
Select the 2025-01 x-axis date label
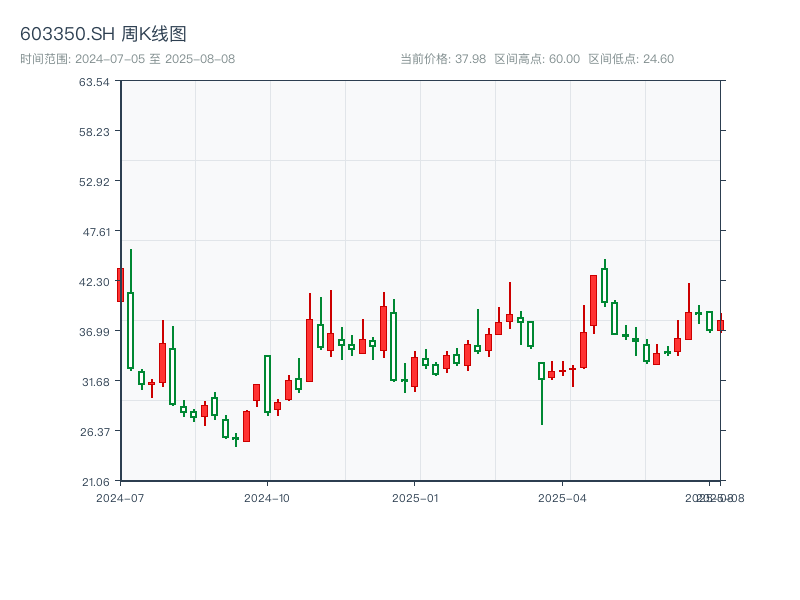[x=415, y=497]
